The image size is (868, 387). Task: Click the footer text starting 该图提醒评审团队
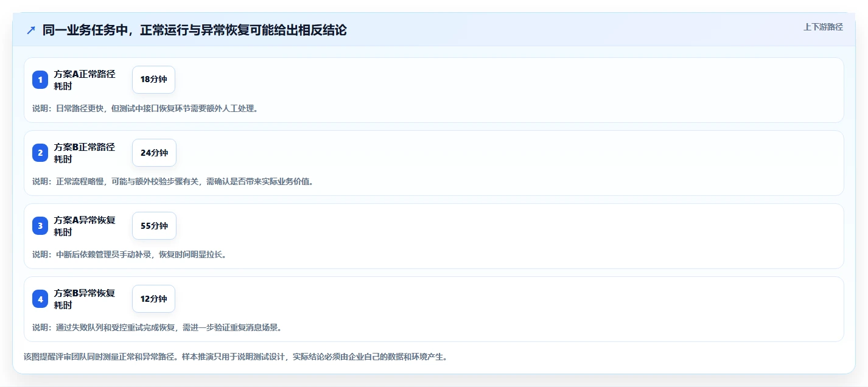[x=236, y=357]
